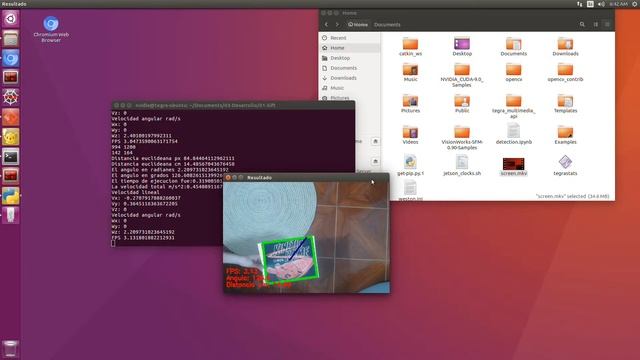Open the Files manager from the launcher

coord(11,38)
